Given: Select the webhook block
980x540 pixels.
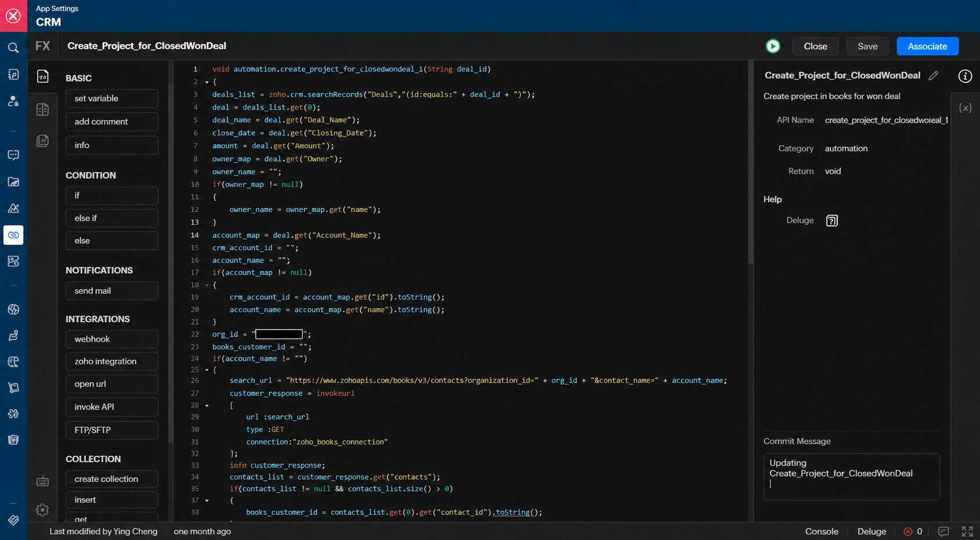Looking at the screenshot, I should [112, 339].
